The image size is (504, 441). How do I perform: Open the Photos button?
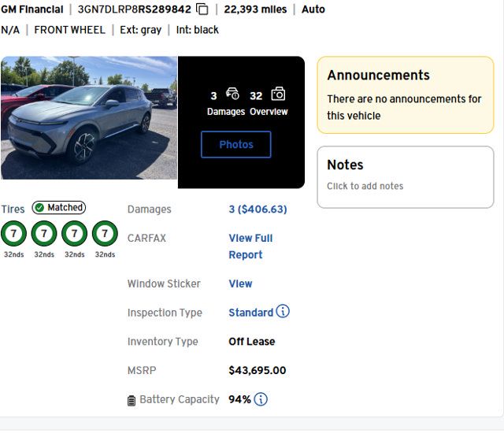236,144
